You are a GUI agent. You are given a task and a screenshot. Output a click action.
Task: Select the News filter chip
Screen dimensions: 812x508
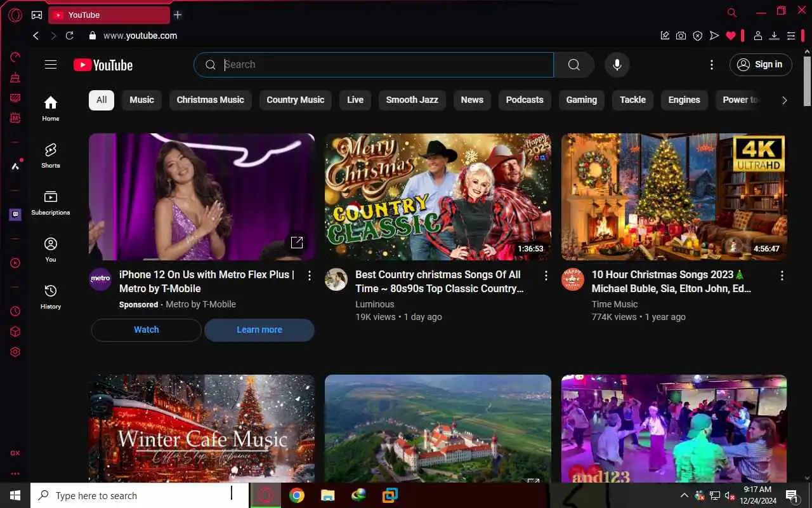point(472,100)
